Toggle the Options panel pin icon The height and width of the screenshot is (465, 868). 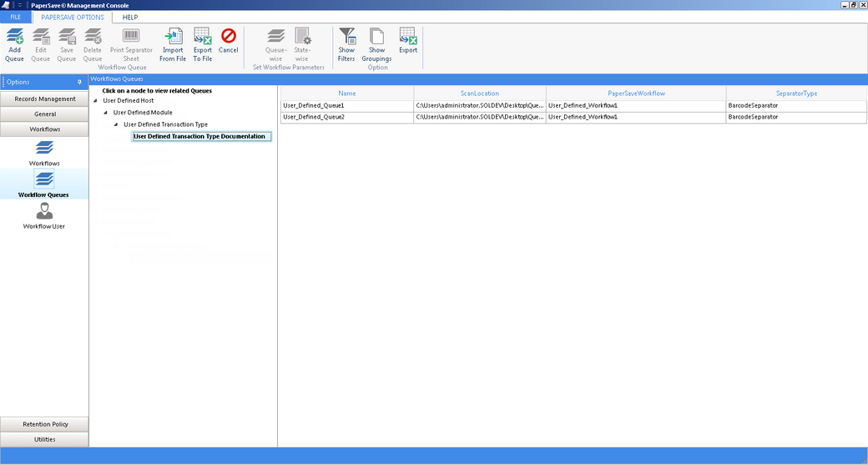coord(80,82)
